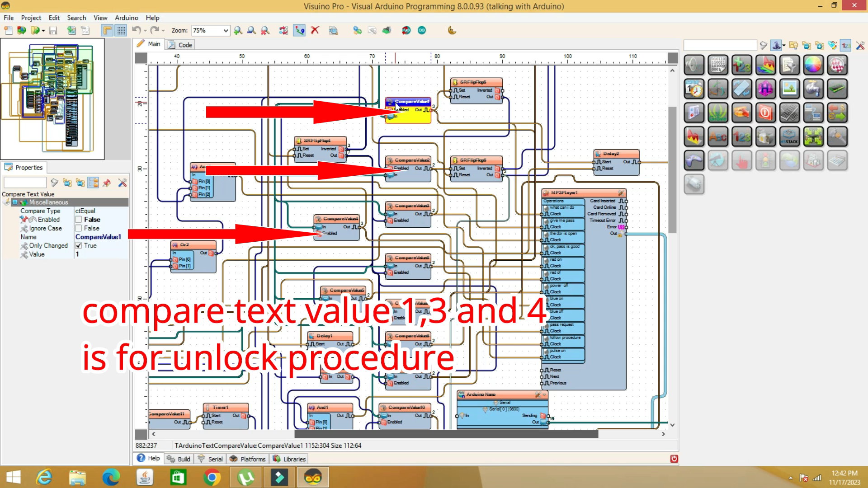
Task: Click the Help tab at bottom
Action: 148,458
